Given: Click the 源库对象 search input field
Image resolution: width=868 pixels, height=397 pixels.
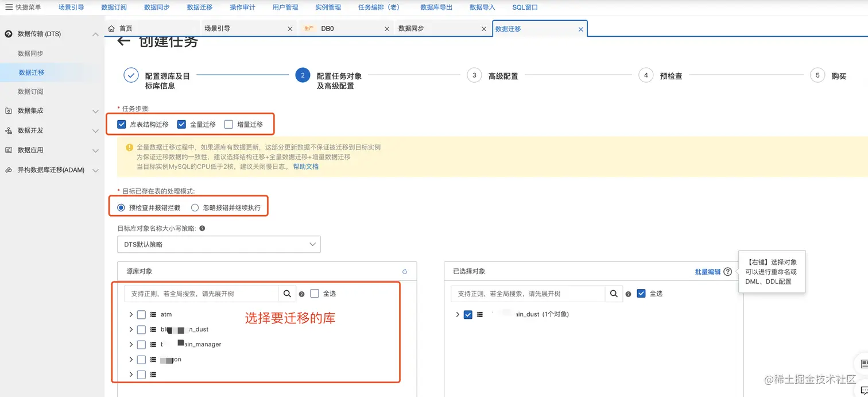Looking at the screenshot, I should click(x=201, y=294).
